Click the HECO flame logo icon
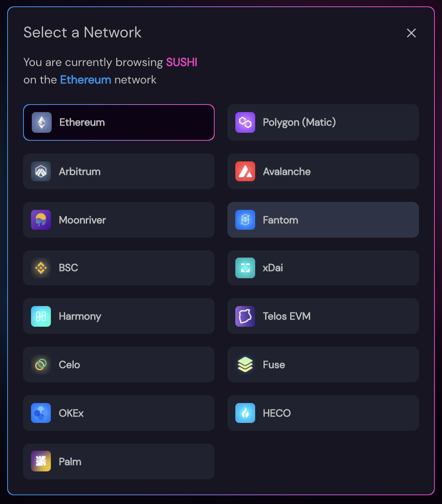Screen dimensions: 442x504 click(x=245, y=413)
